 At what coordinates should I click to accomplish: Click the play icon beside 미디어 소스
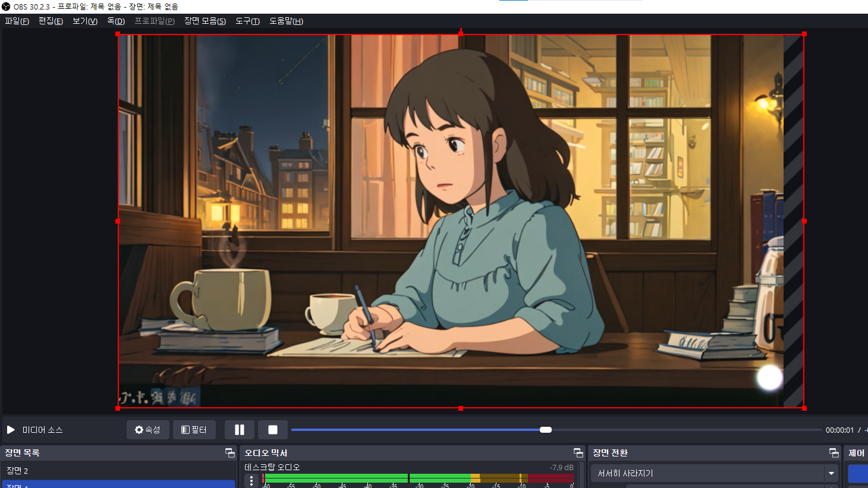[11, 430]
